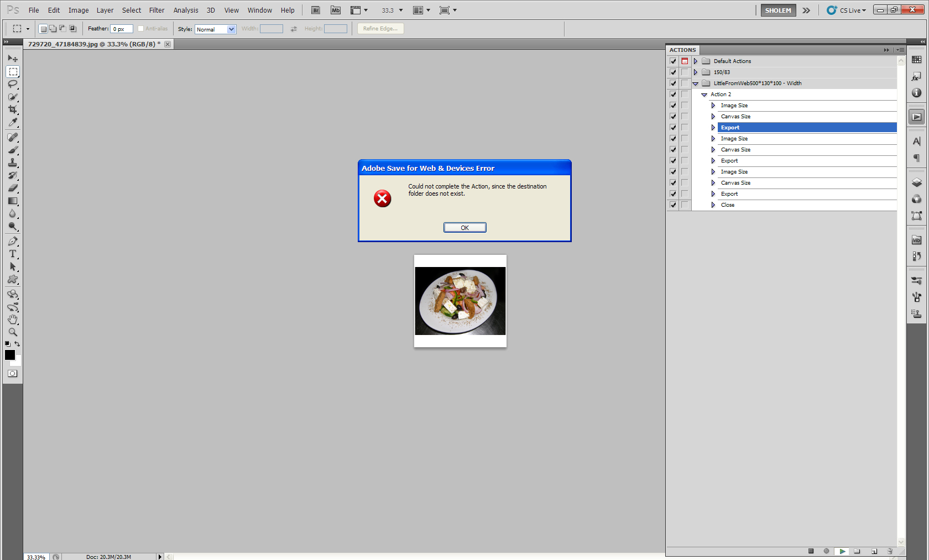Click the white background color swatch
This screenshot has width=929, height=560.
point(18,362)
